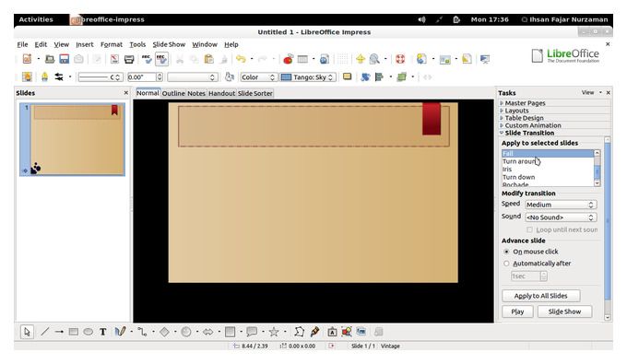This screenshot has width=627, height=364.
Task: Click Activities in the top bar
Action: coord(36,19)
